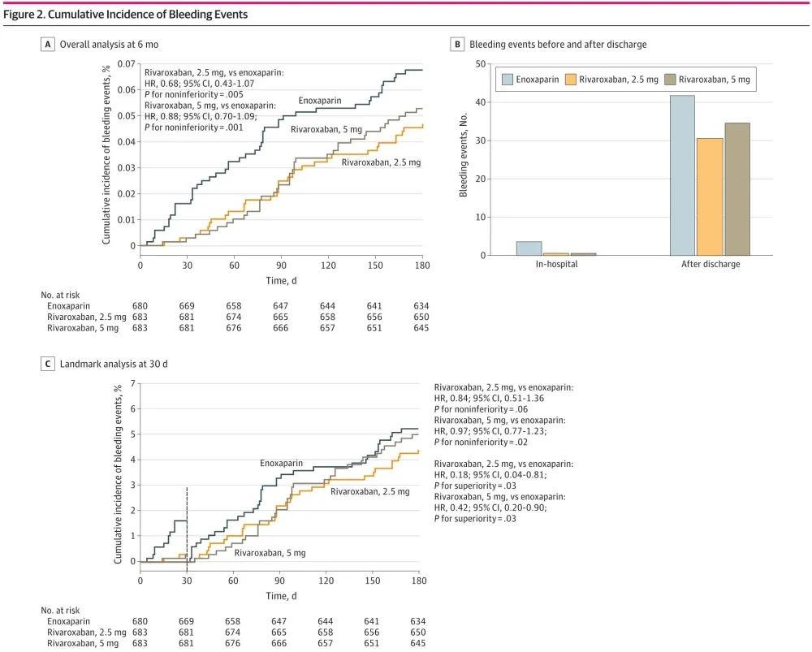Image resolution: width=812 pixels, height=652 pixels.
Task: Click 'Rivaroxaban, 5 mg' curve label in panel C
Action: pos(270,553)
